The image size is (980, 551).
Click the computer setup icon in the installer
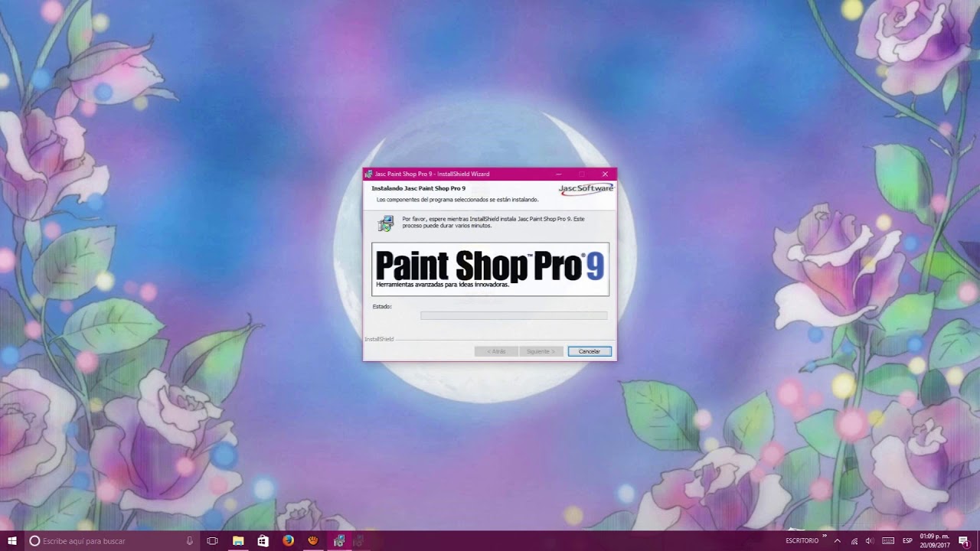[386, 223]
